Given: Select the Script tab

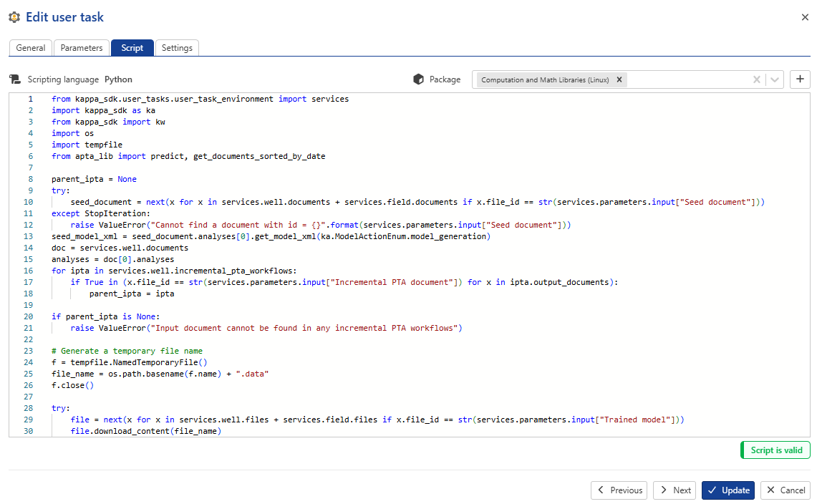Looking at the screenshot, I should [132, 48].
